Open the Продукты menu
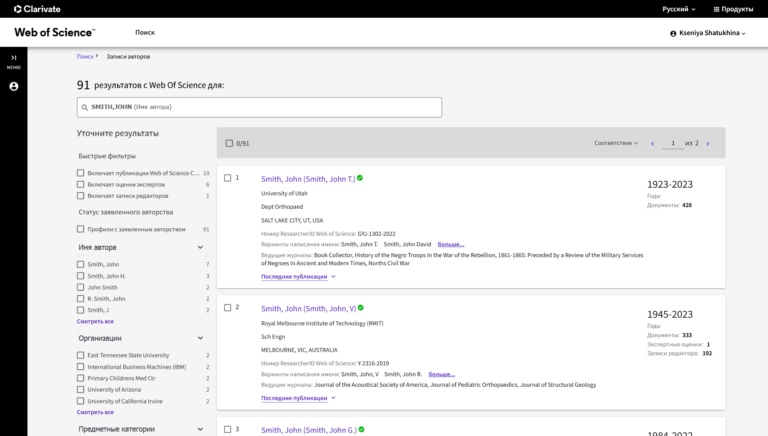 (733, 9)
